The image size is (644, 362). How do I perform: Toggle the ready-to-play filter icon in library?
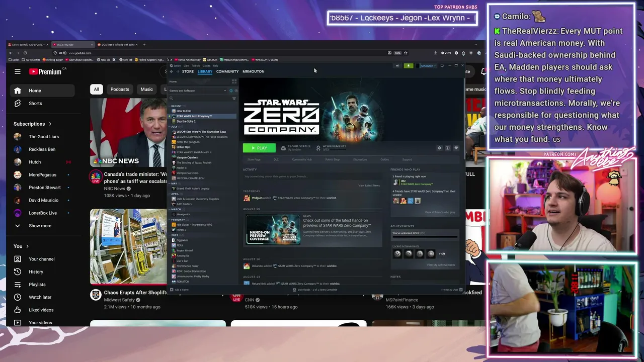click(x=235, y=90)
